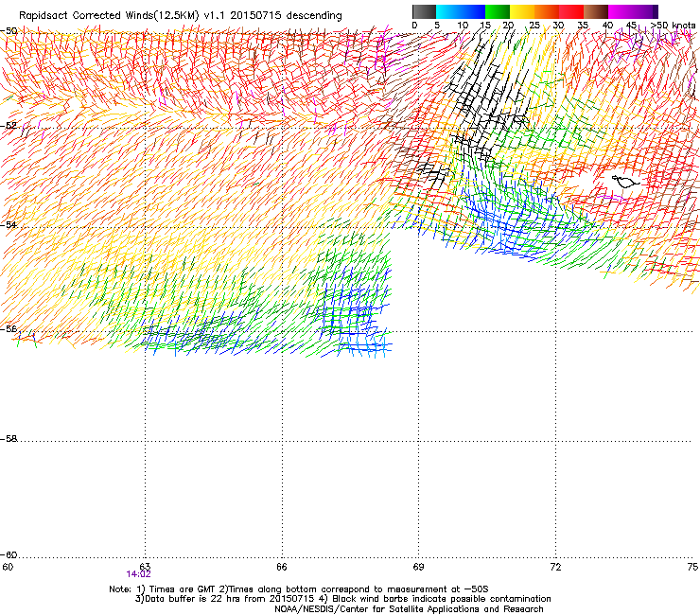Click the black island outline near 73.5E
This screenshot has width=700, height=615.
(x=625, y=182)
